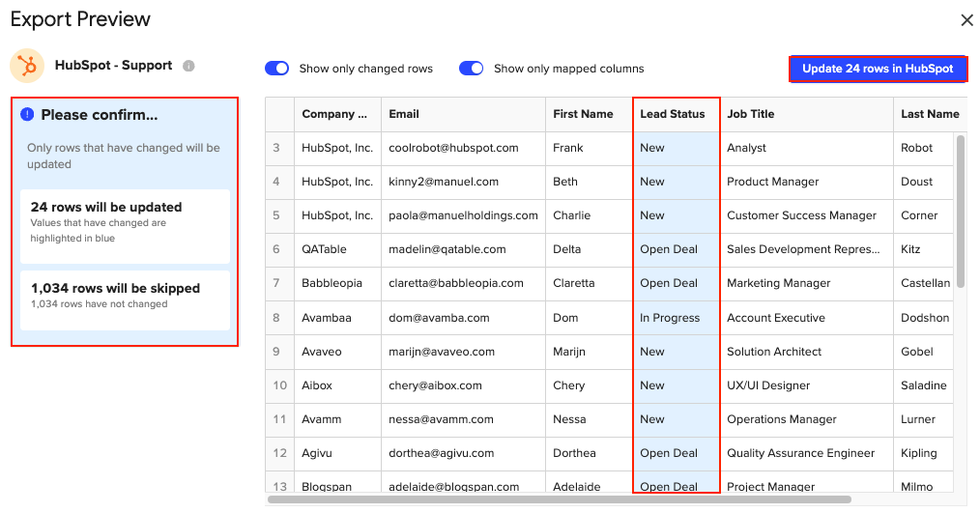The height and width of the screenshot is (513, 980).
Task: Click the HubSpot sprocket logo icon
Action: (27, 66)
